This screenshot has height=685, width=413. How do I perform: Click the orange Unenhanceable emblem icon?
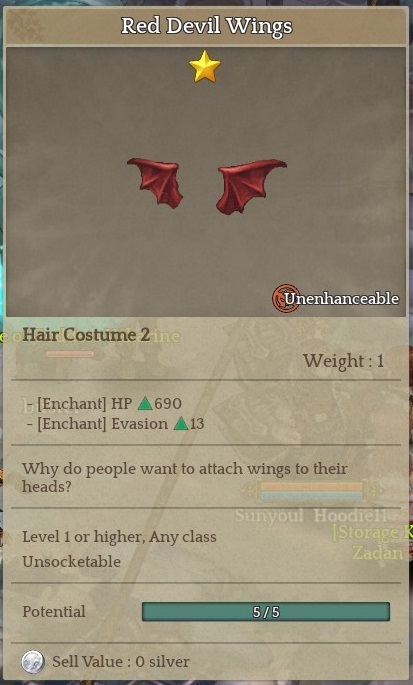pos(285,298)
